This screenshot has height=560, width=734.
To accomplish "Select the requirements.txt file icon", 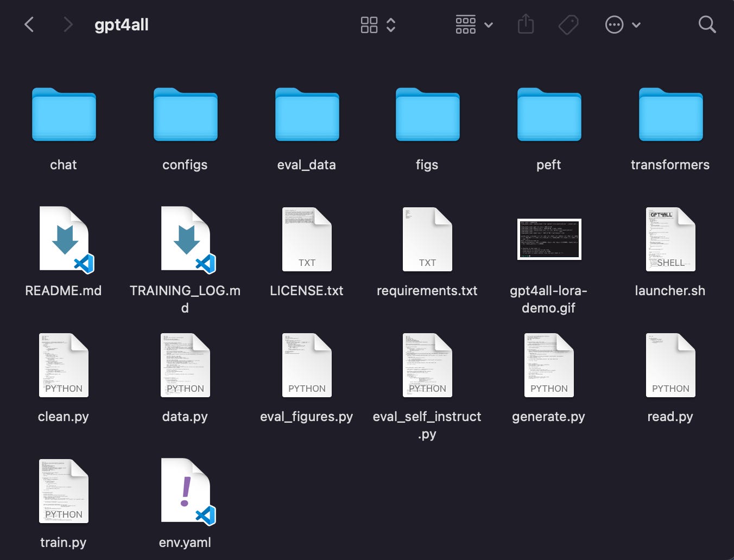I will pyautogui.click(x=427, y=239).
